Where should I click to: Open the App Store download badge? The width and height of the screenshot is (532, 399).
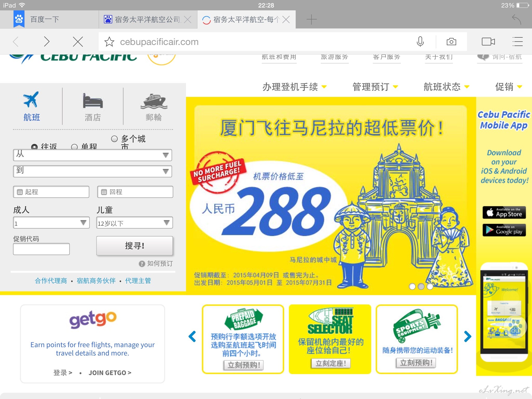504,212
